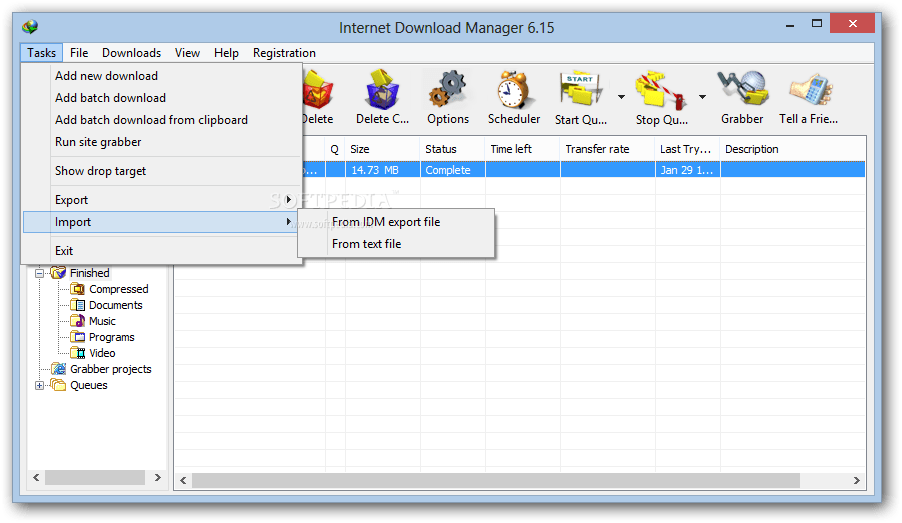Viewport: 902px width, 523px height.
Task: Sort by Last Try column header
Action: 687,149
